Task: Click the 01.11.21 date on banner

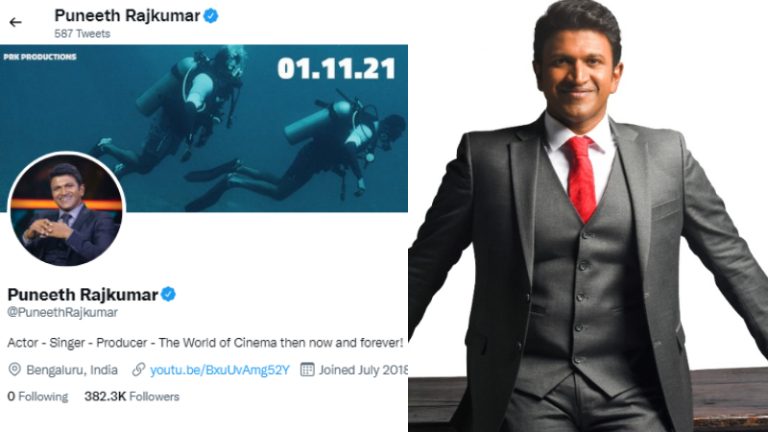Action: pyautogui.click(x=336, y=69)
